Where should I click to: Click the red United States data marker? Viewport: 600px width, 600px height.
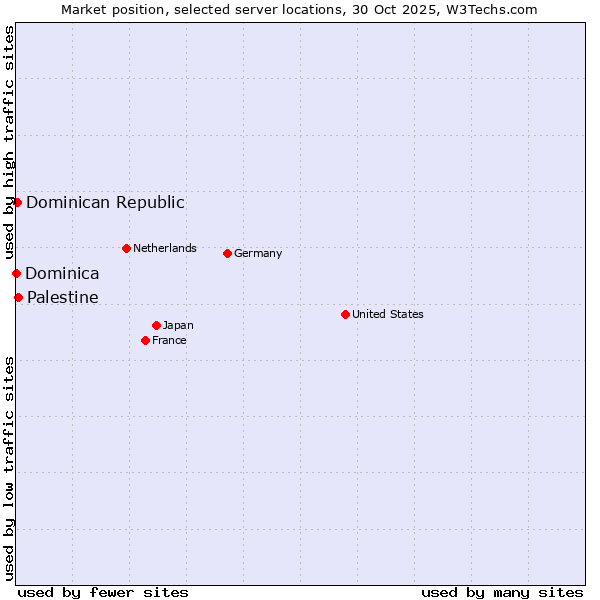click(345, 314)
